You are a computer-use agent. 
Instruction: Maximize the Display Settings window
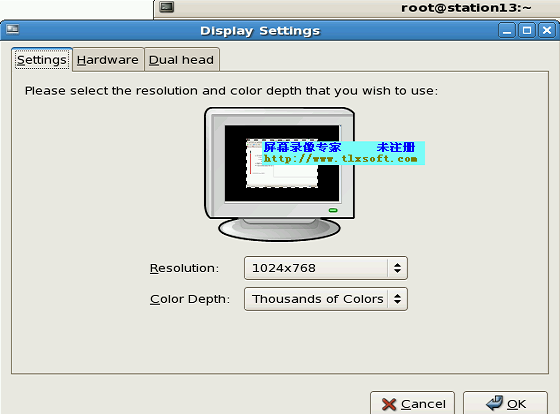[527, 31]
